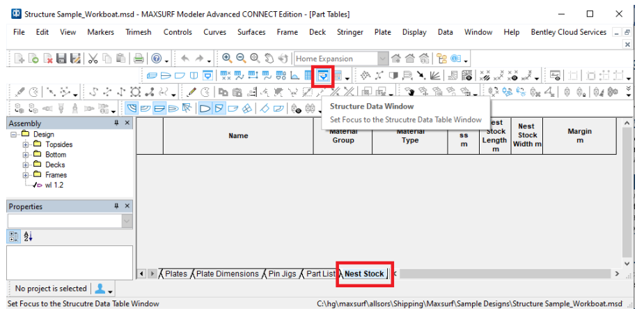This screenshot has width=644, height=327.
Task: Click the pencil icon in the curves toolbar
Action: pos(191,92)
